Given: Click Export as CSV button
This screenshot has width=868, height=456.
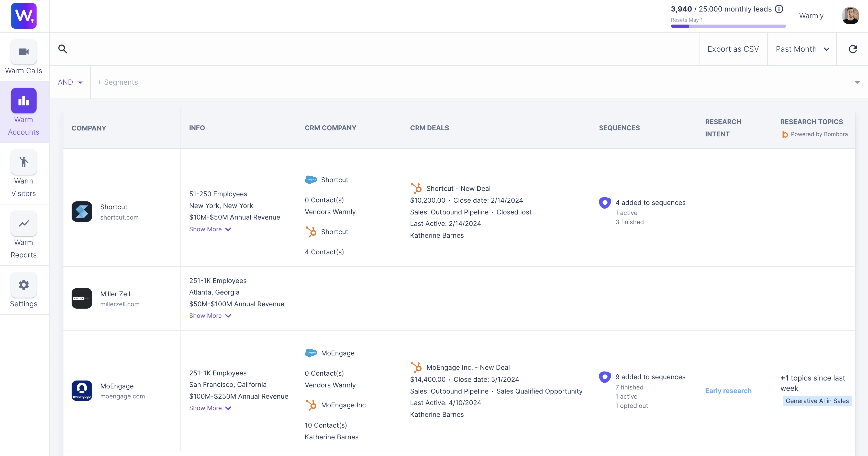Looking at the screenshot, I should click(x=733, y=49).
